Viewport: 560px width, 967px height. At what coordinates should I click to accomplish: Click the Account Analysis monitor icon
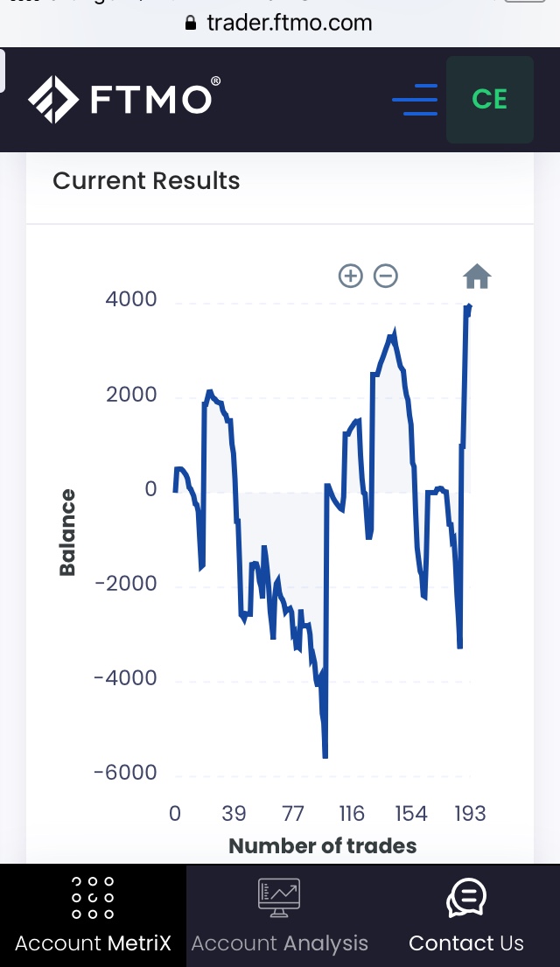click(x=279, y=898)
